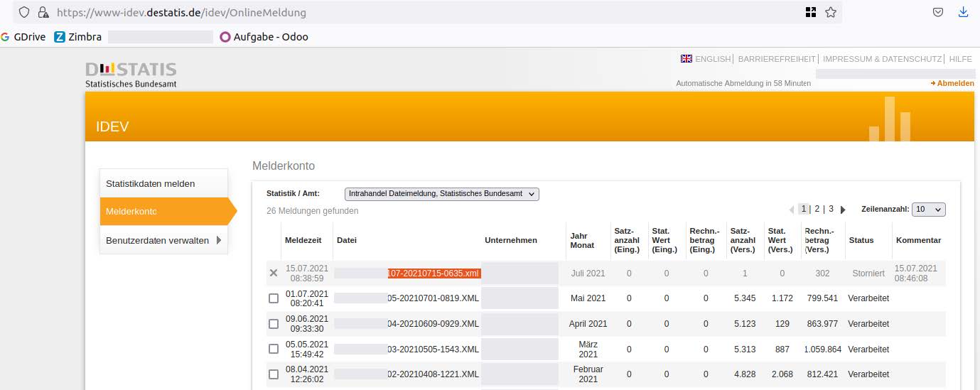Screen dimensions: 980x390
Task: Open Statistikdaten melden in the sidebar
Action: pos(150,183)
